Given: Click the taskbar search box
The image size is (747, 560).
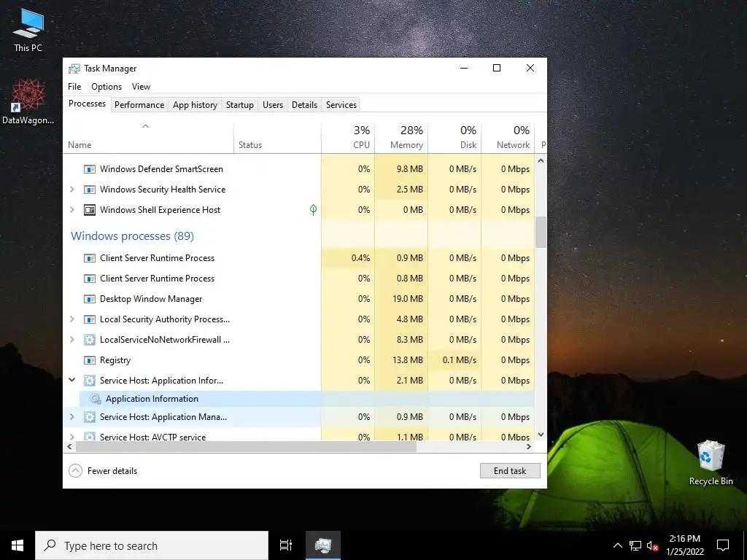Looking at the screenshot, I should pos(152,545).
